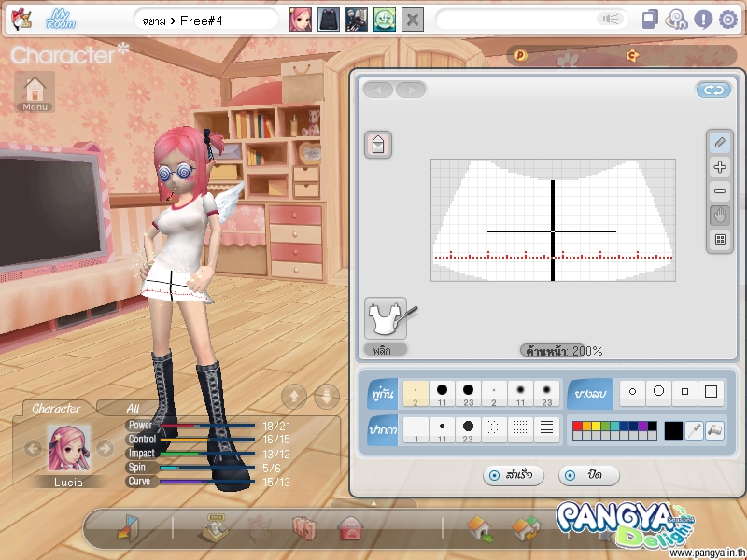Redo with the right arrow button
747x560 pixels.
click(x=411, y=90)
